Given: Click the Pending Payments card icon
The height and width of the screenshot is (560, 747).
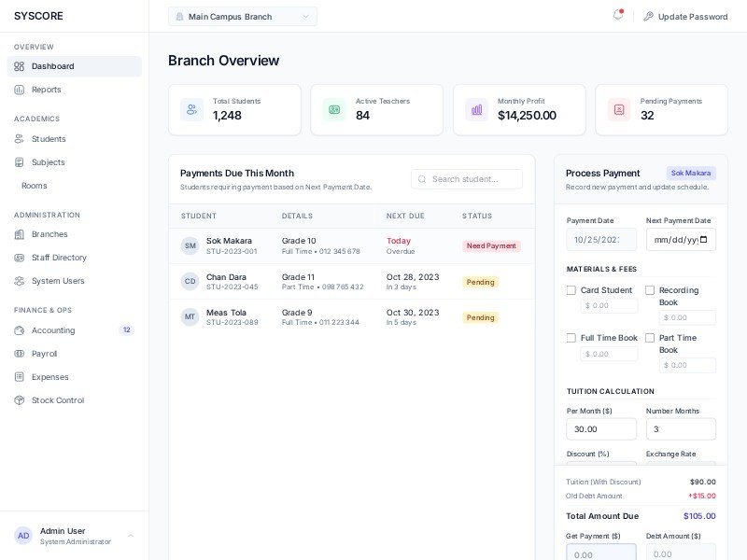Looking at the screenshot, I should [x=619, y=110].
